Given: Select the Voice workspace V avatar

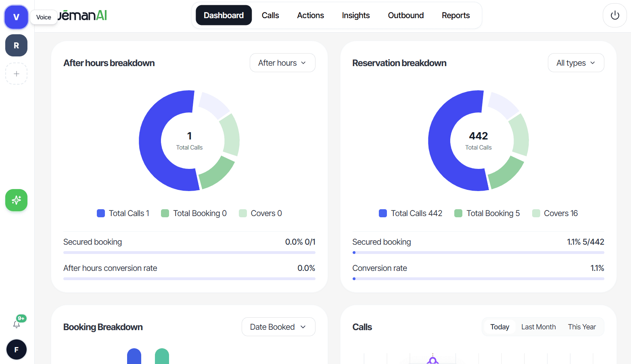Looking at the screenshot, I should pos(16,17).
